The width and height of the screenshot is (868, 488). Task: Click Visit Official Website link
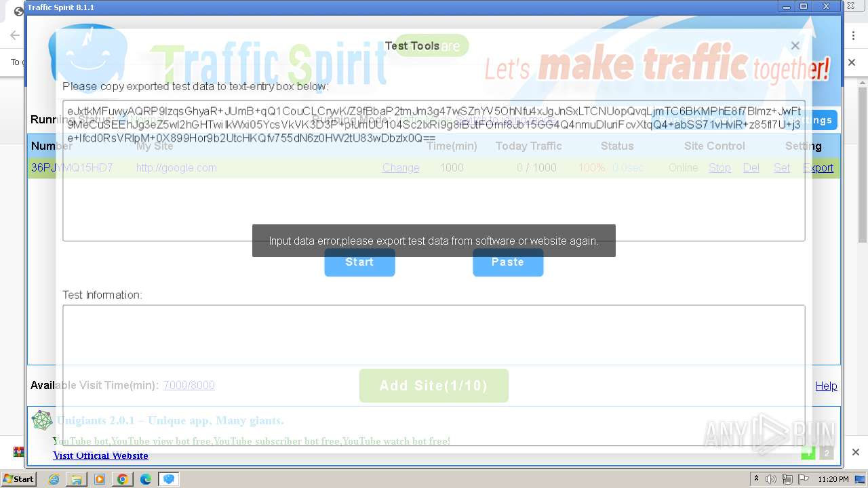tap(100, 455)
